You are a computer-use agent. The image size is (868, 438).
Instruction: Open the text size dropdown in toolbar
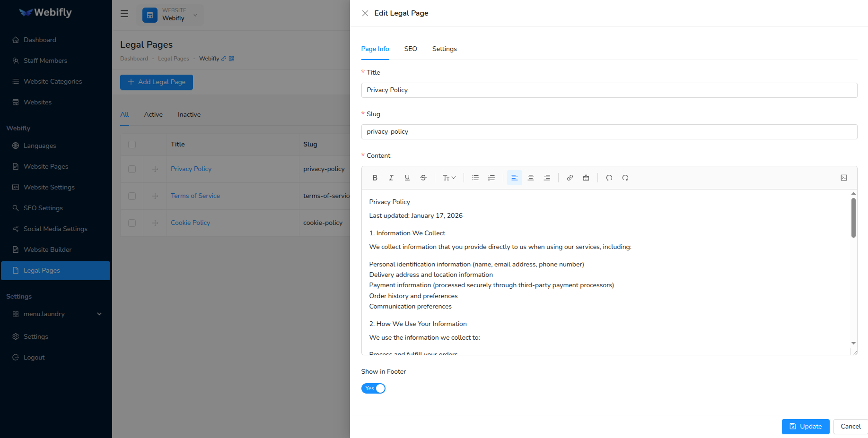pyautogui.click(x=449, y=178)
